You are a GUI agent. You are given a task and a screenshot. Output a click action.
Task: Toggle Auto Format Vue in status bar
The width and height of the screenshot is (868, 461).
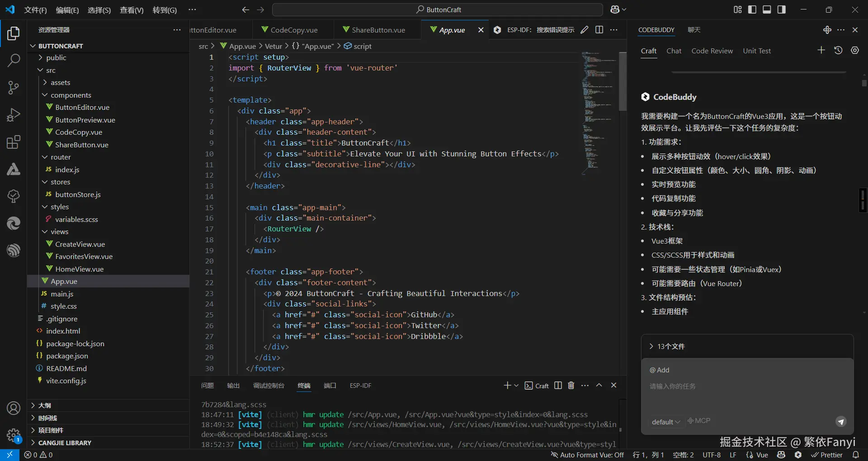pos(587,455)
